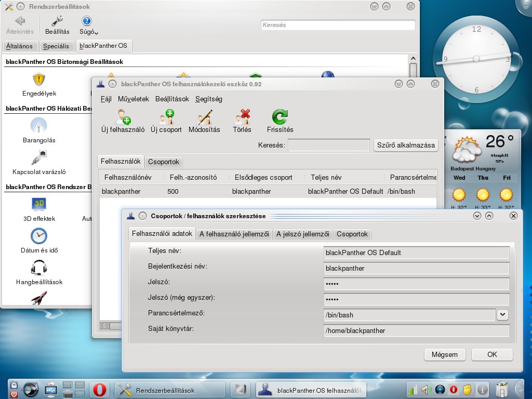This screenshot has width=532, height=399.
Task: Expand the Parancsértelmező shell dropdown
Action: pyautogui.click(x=502, y=314)
